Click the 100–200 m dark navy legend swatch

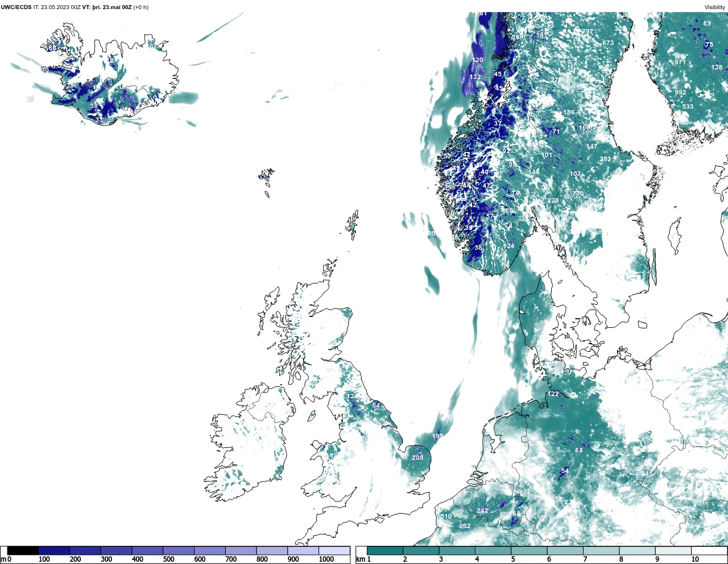[x=54, y=551]
